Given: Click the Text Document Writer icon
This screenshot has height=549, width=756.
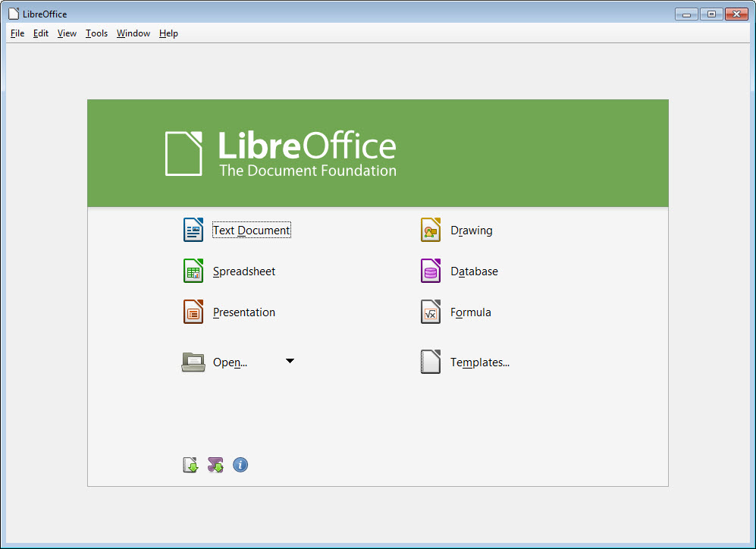Looking at the screenshot, I should point(193,230).
